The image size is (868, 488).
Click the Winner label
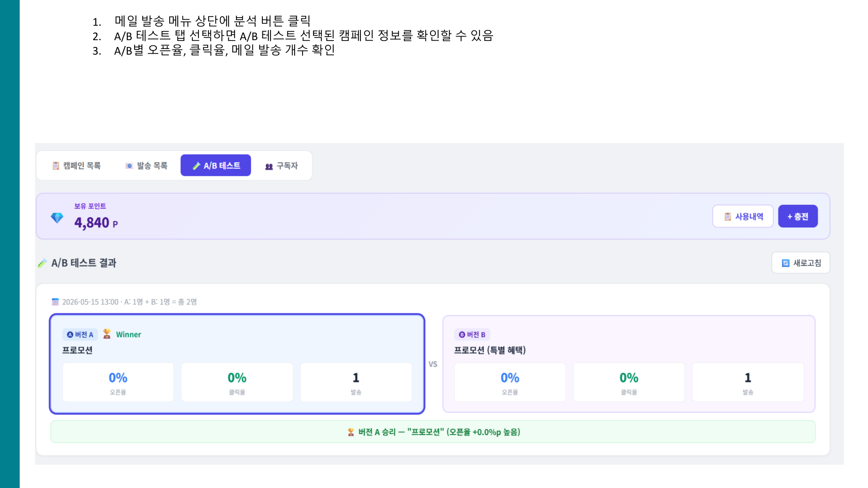(x=129, y=335)
